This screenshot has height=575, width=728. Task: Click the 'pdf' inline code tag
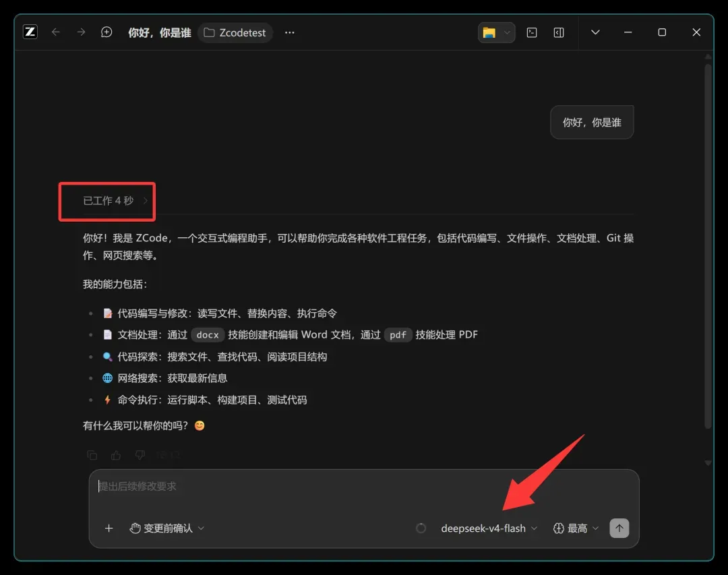(398, 335)
